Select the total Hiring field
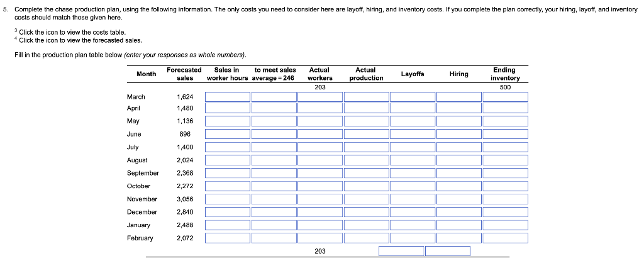 pos(448,251)
